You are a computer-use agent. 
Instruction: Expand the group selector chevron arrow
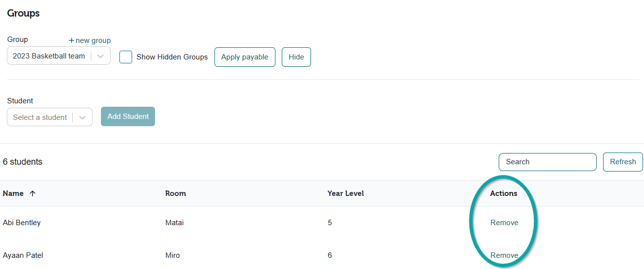100,56
